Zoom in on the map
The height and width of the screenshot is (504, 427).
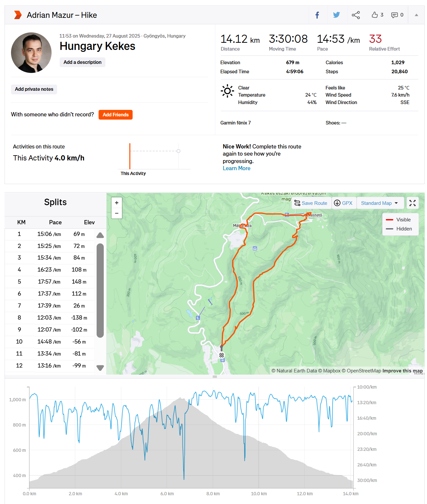[x=117, y=203]
